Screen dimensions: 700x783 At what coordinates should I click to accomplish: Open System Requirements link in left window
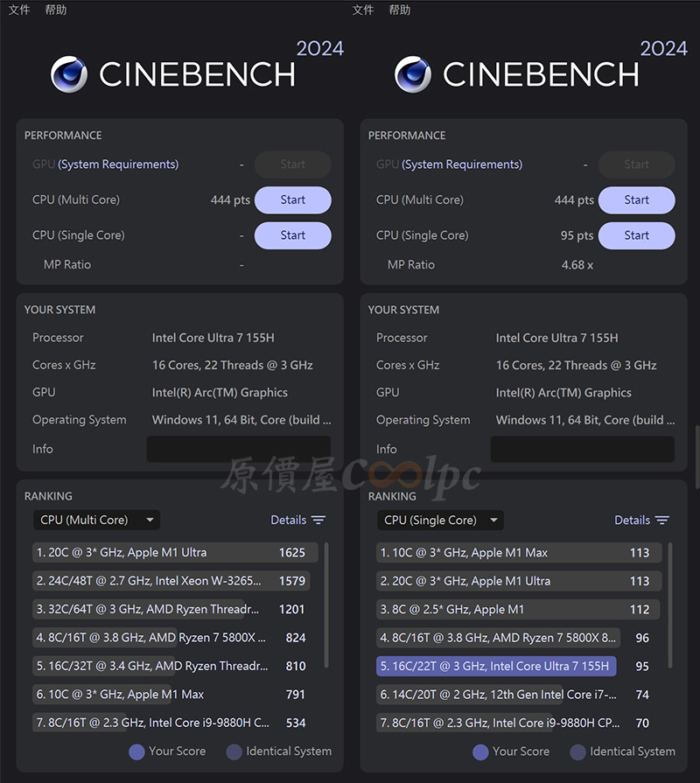[x=118, y=164]
